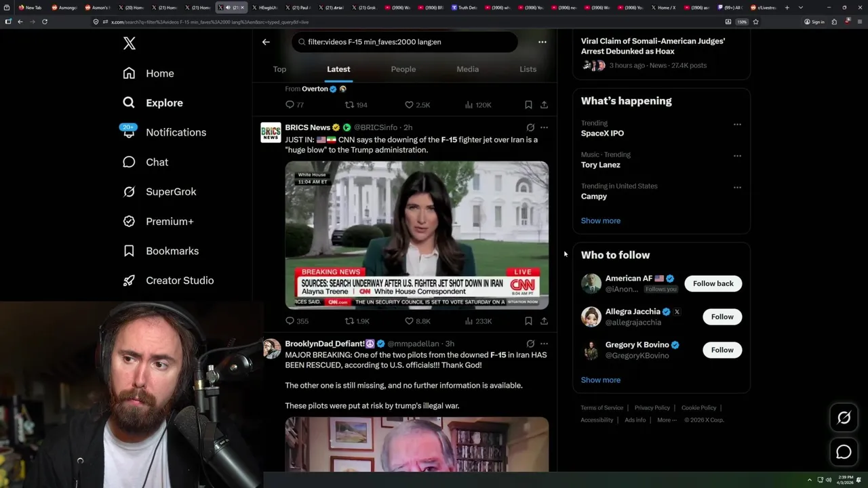This screenshot has height=488, width=868.
Task: Open the Terms of Service link
Action: coord(601,408)
